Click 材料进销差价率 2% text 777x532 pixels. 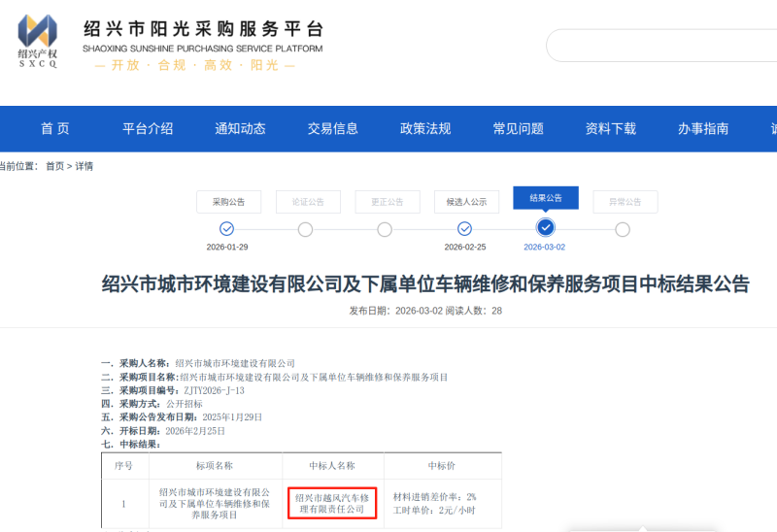(x=434, y=497)
